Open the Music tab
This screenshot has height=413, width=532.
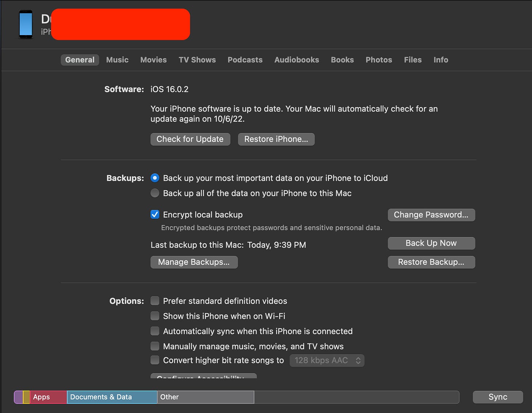pyautogui.click(x=117, y=60)
